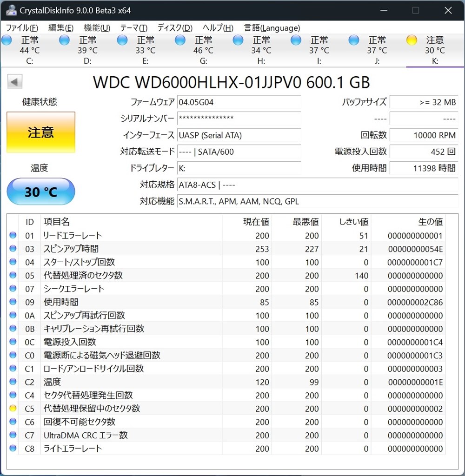
Task: Select the D: drive indicator at 39°C
Action: (64, 40)
